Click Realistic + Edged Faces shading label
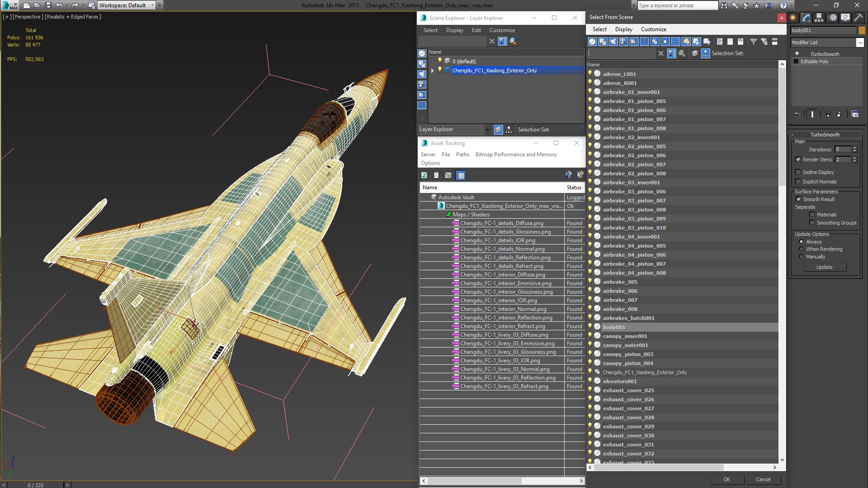The image size is (868, 488). click(x=73, y=17)
